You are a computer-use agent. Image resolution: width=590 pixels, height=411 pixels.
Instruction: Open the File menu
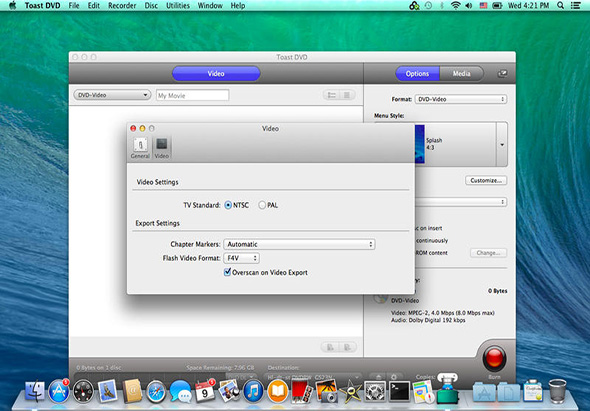click(x=74, y=6)
